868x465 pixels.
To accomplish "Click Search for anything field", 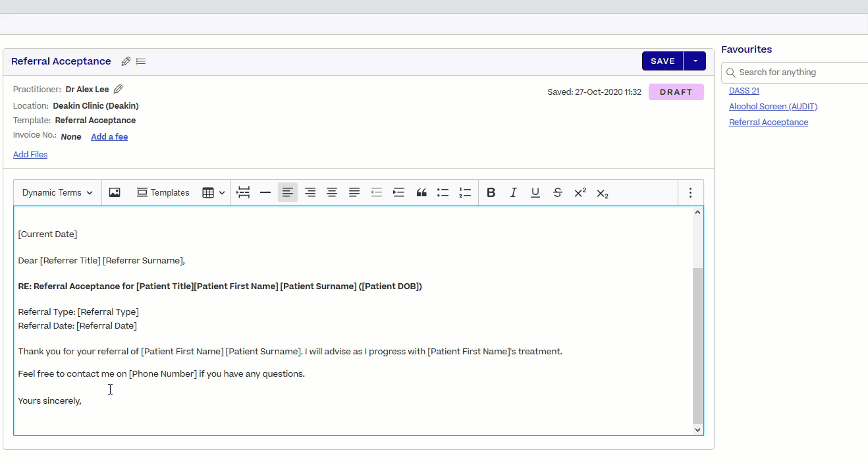I will (x=795, y=72).
